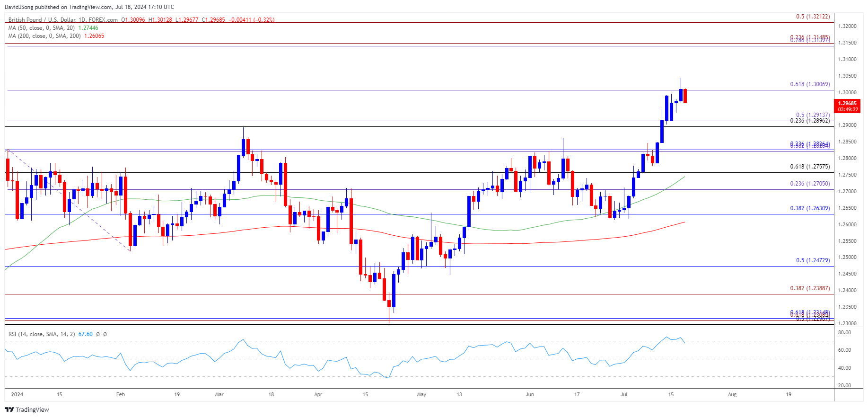This screenshot has height=418, width=868.
Task: Click 1.32000 on the price axis
Action: pos(847,27)
